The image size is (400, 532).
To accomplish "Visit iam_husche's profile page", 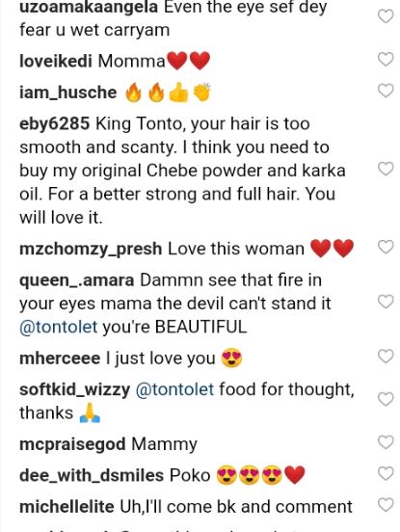I will click(68, 93).
